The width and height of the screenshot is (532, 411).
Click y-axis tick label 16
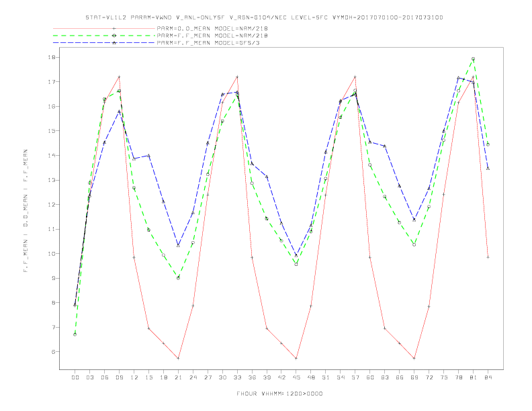52,107
